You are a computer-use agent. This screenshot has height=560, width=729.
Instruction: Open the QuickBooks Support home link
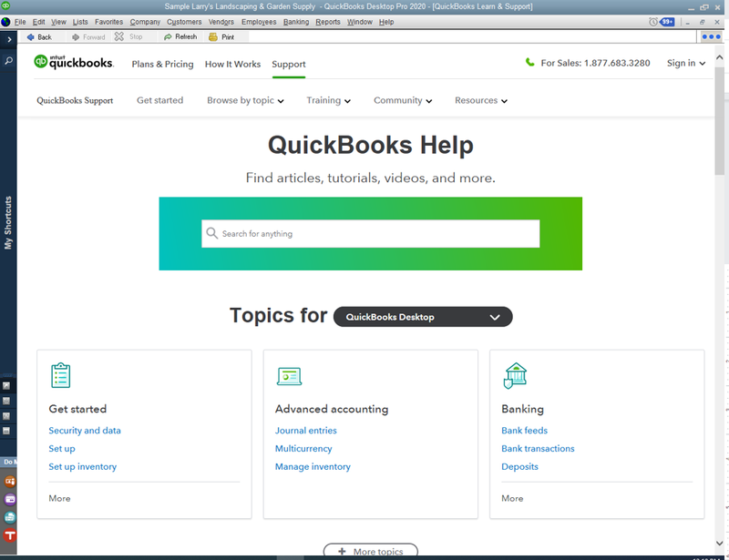click(75, 100)
